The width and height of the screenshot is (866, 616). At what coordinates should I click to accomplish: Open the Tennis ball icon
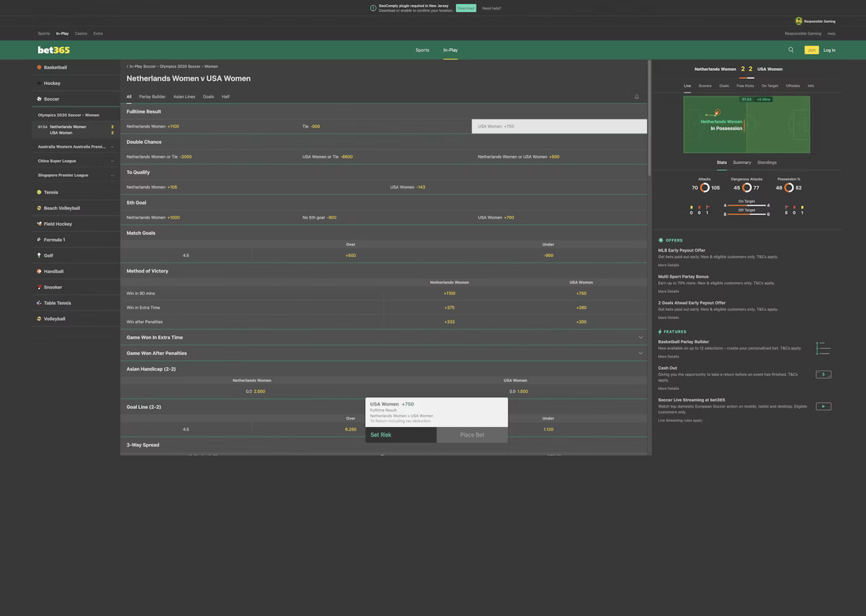[39, 192]
